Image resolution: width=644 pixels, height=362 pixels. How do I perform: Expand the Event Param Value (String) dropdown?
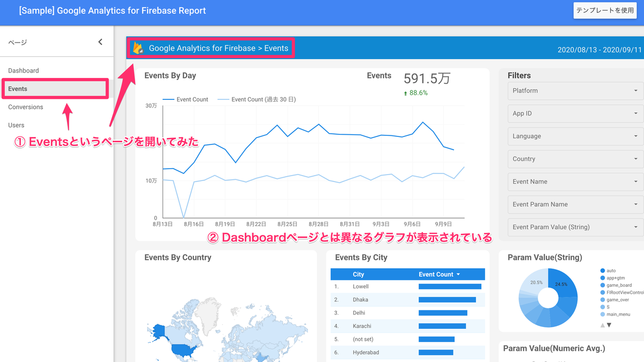tap(575, 227)
